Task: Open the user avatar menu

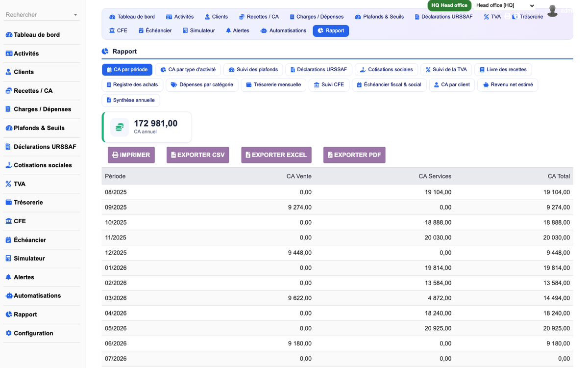Action: [553, 10]
